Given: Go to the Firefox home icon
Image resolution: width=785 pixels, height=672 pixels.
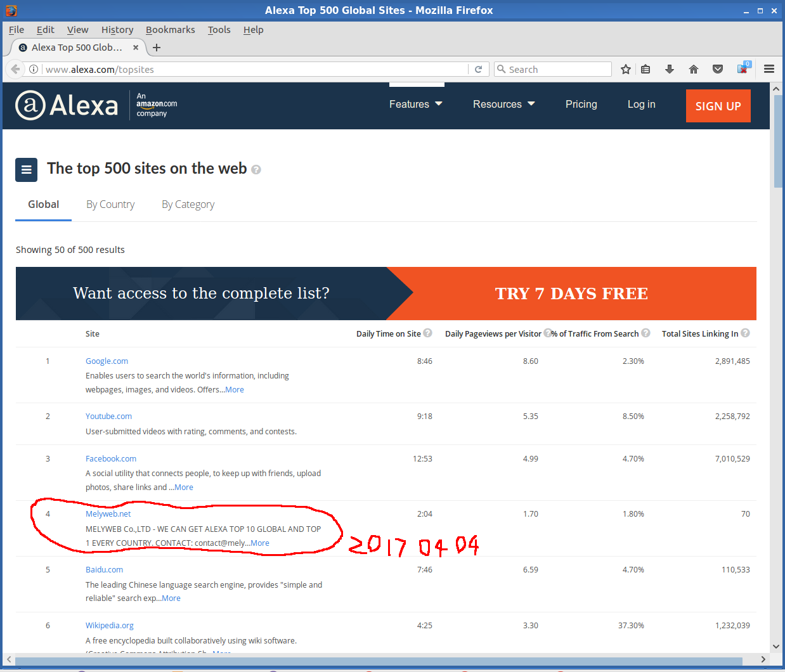Looking at the screenshot, I should 694,69.
